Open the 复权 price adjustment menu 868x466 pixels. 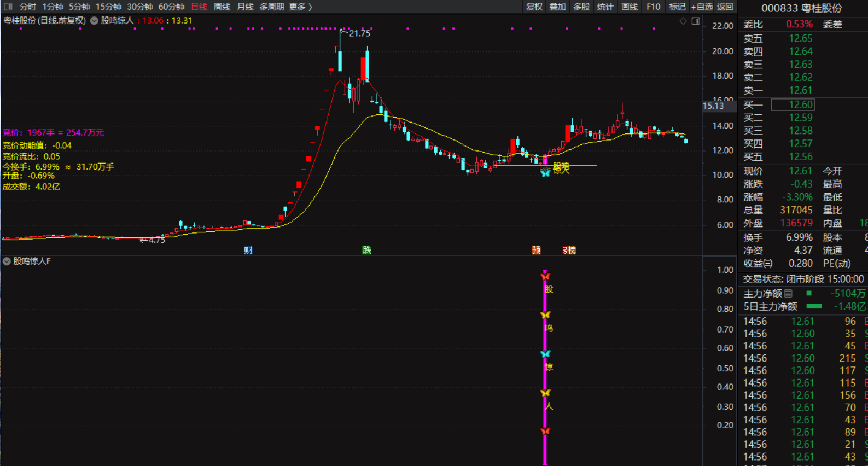click(534, 7)
